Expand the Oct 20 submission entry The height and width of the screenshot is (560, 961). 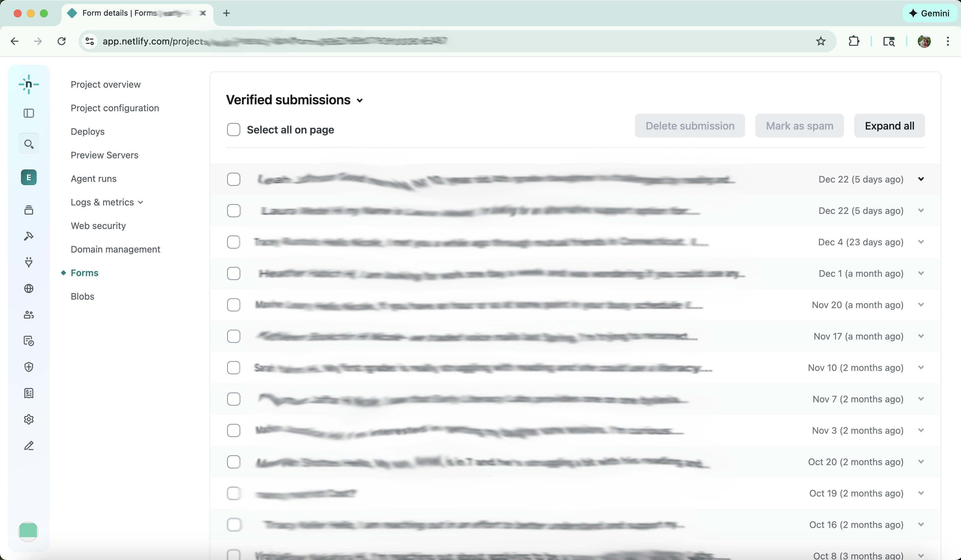tap(921, 462)
